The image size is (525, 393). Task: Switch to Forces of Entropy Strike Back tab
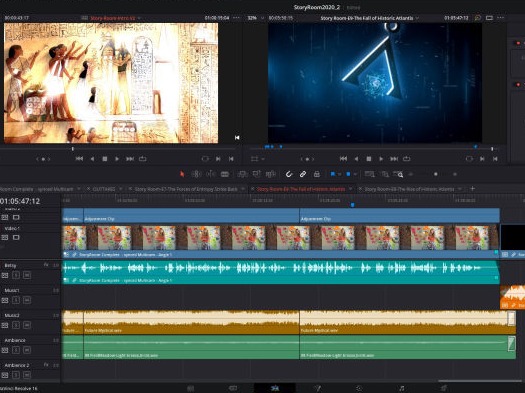click(x=186, y=189)
